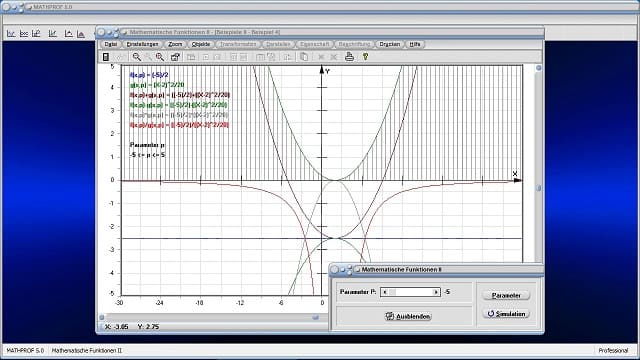Click middle knob of right vertical slider

coord(538,188)
